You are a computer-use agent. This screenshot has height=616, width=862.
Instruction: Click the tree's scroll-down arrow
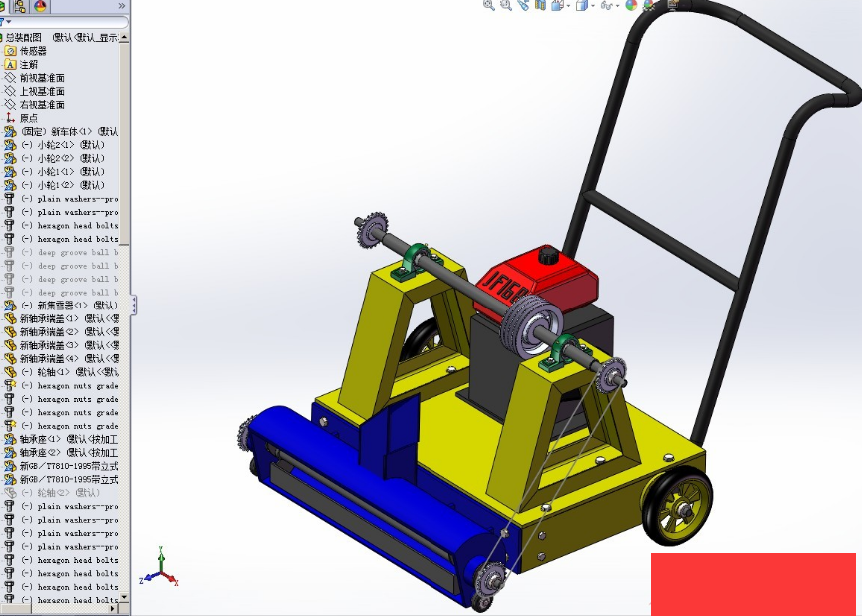pyautogui.click(x=124, y=597)
